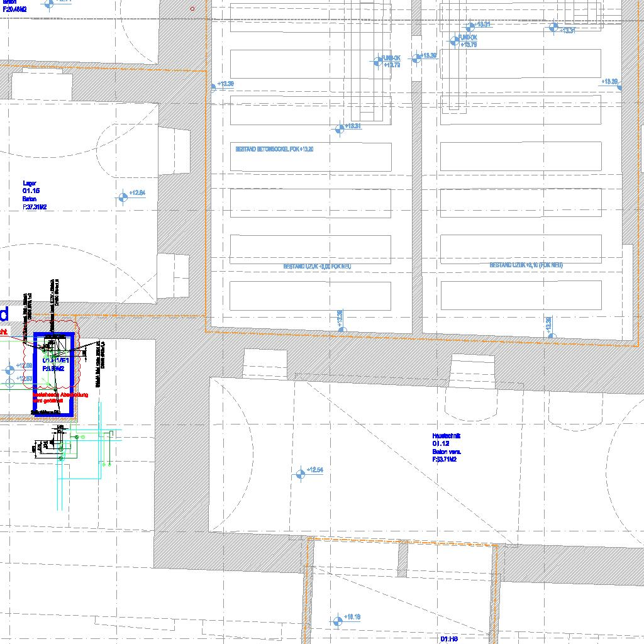Click the +13.39 marker between the two bays
The image size is (644, 644).
pos(416,58)
